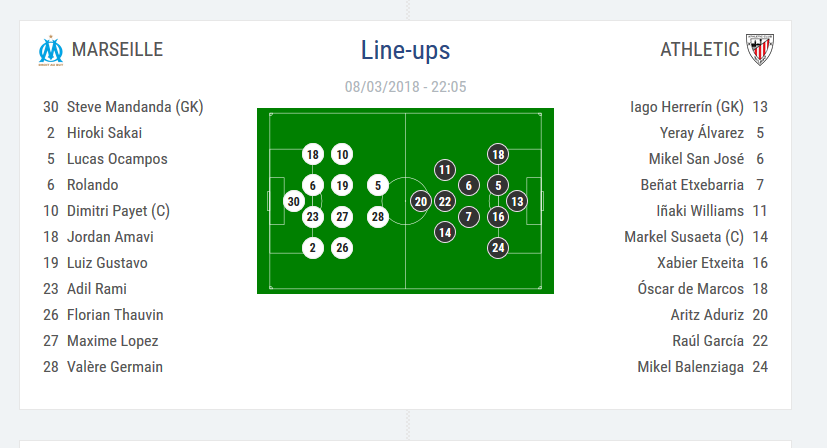This screenshot has height=448, width=827.
Task: Click player marker 28 on the pitch
Action: [377, 216]
